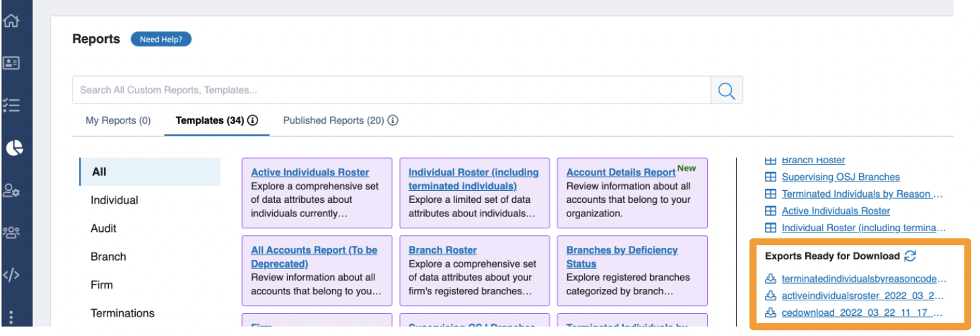This screenshot has height=336, width=980.
Task: Select the Audit category filter
Action: click(104, 228)
